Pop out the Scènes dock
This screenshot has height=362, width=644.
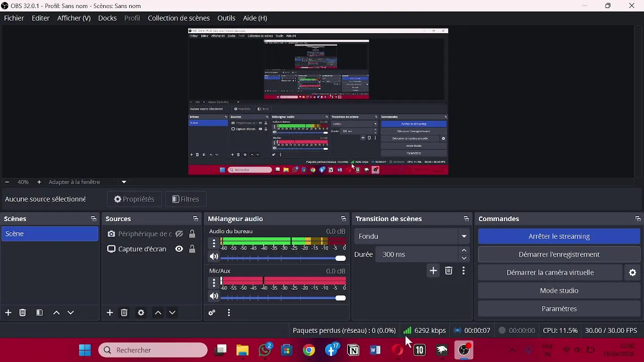coord(94,219)
